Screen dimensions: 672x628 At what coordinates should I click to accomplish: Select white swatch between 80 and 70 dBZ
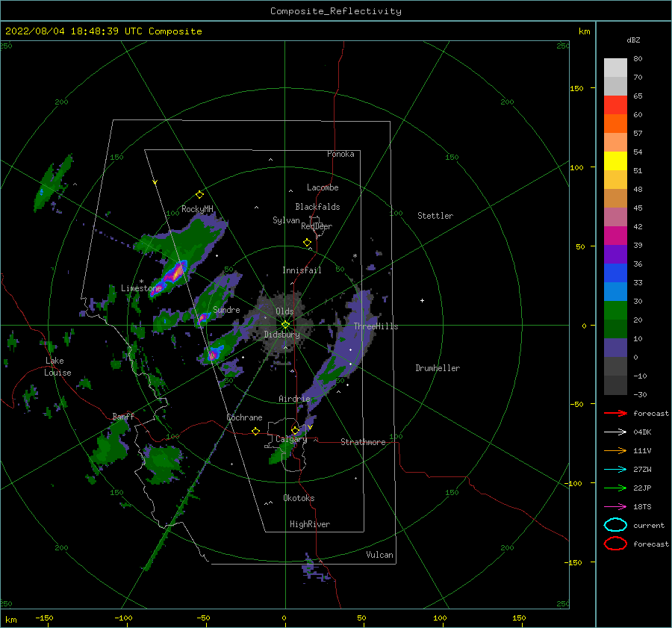(615, 68)
